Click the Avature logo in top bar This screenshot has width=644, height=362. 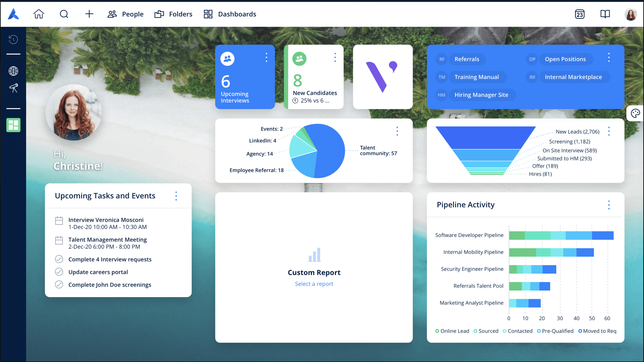tap(13, 14)
